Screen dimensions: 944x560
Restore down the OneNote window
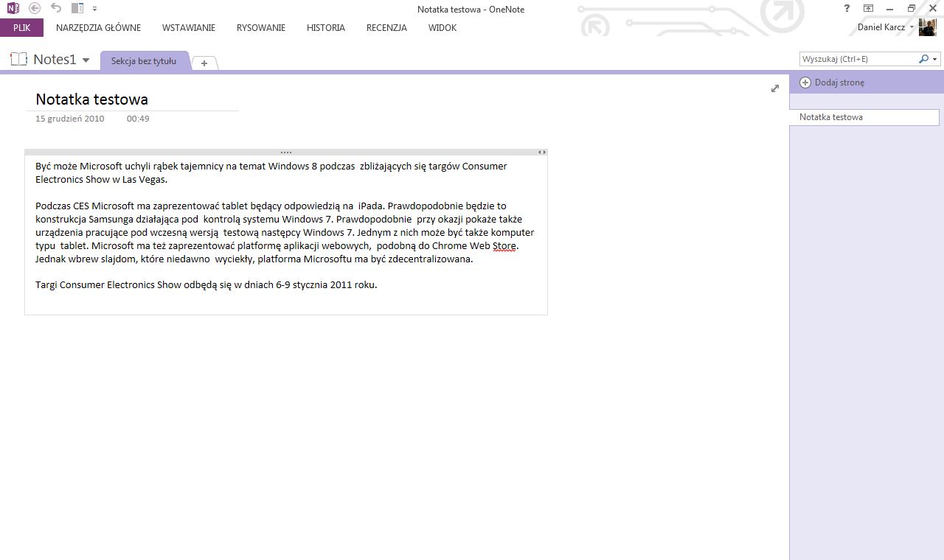(x=912, y=8)
